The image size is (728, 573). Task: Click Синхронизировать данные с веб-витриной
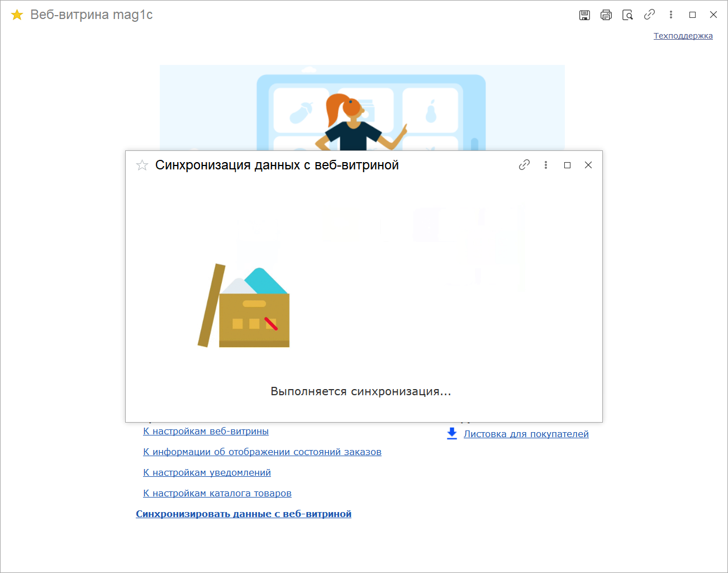[244, 514]
